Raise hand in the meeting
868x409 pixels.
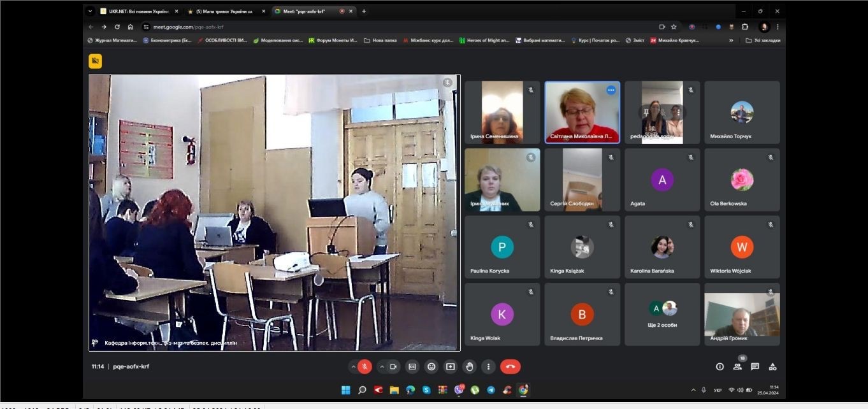pyautogui.click(x=469, y=366)
